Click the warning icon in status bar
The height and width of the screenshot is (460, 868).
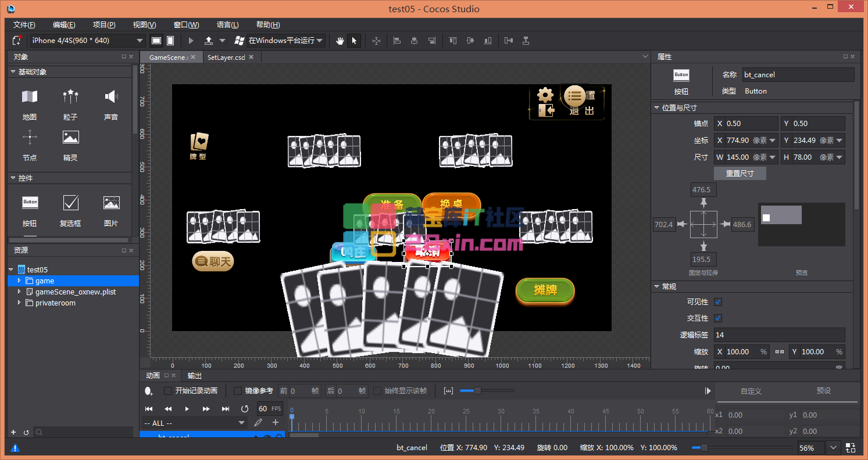coord(15,448)
